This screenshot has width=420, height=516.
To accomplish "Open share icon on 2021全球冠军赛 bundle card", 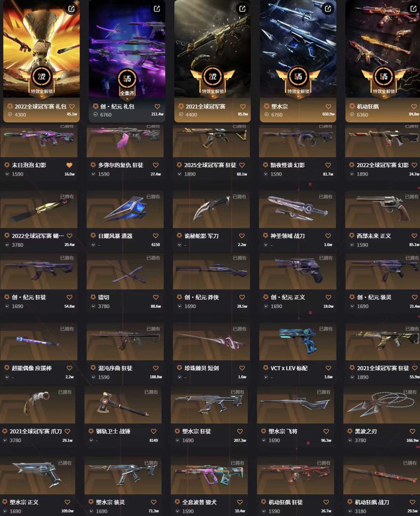I will point(243,9).
